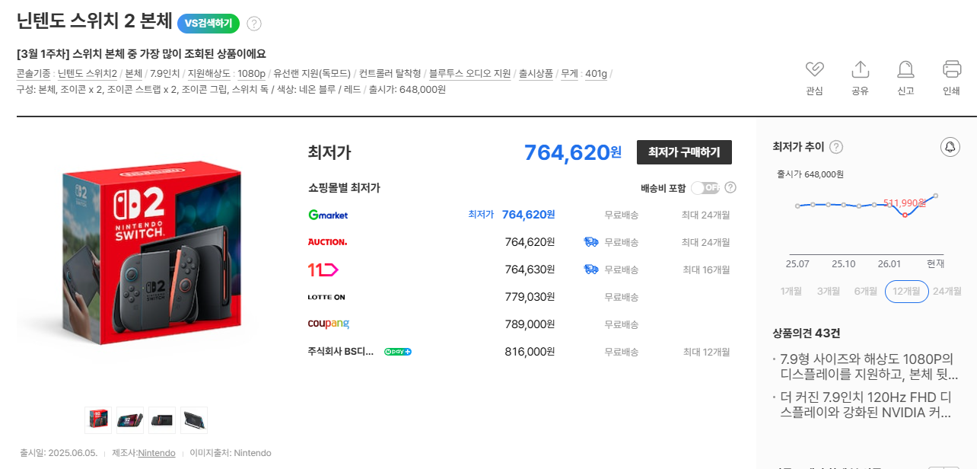Open the Gmarket seller listing
The width and height of the screenshot is (980, 469).
point(328,215)
